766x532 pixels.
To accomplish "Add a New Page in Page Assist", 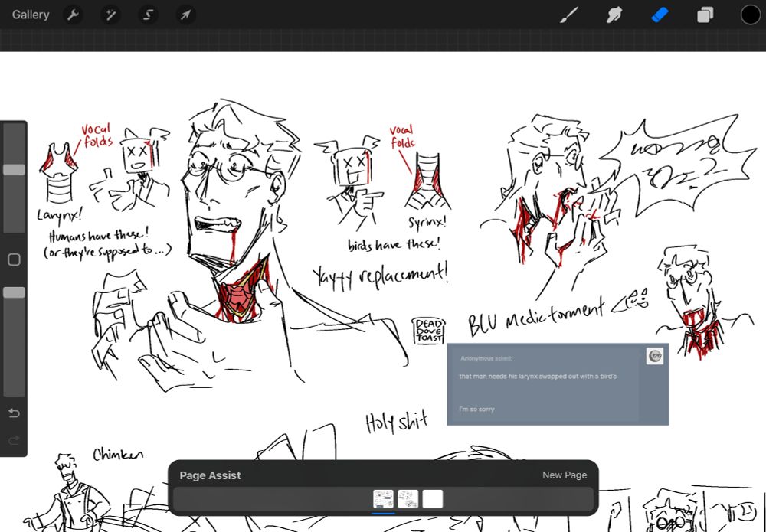I will 565,475.
